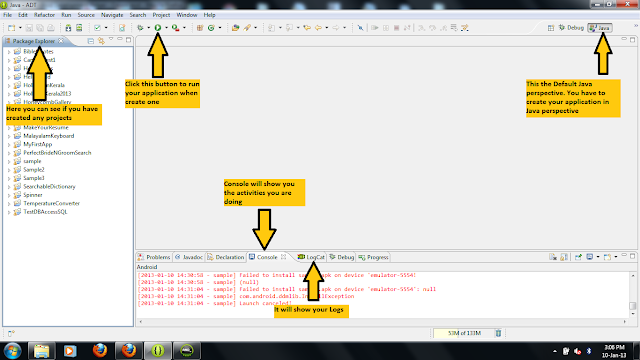Toggle Link with Editor in Package Explorer
The height and width of the screenshot is (360, 640).
101,41
